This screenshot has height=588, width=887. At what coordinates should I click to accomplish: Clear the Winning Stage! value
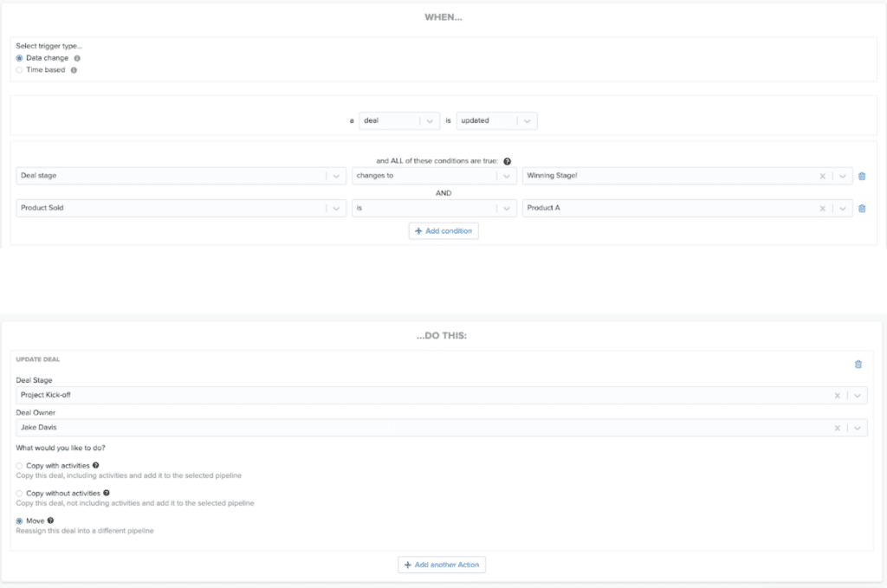[821, 176]
